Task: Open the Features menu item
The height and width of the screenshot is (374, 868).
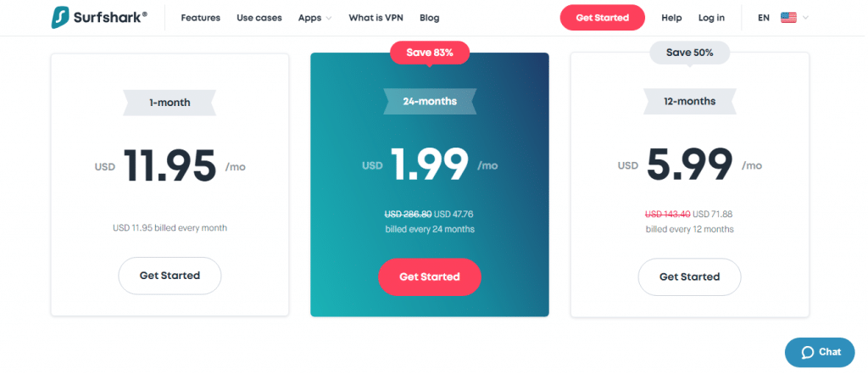Action: (x=200, y=18)
